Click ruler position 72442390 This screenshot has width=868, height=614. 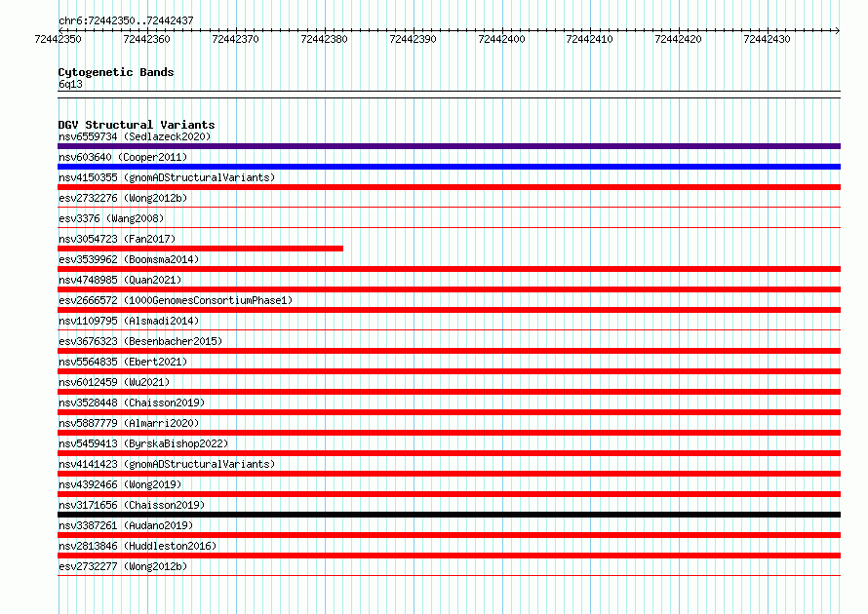[x=413, y=39]
